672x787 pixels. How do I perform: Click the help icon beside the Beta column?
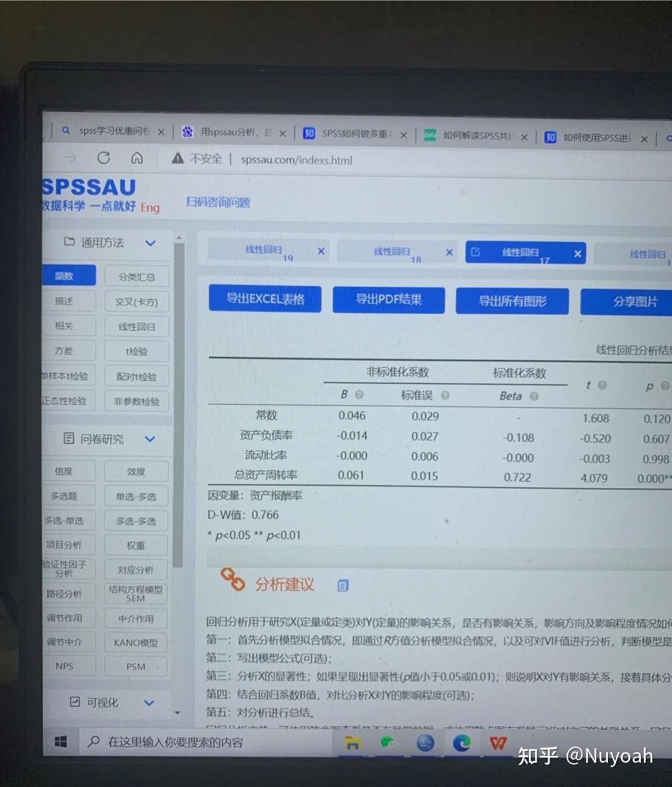pyautogui.click(x=534, y=396)
